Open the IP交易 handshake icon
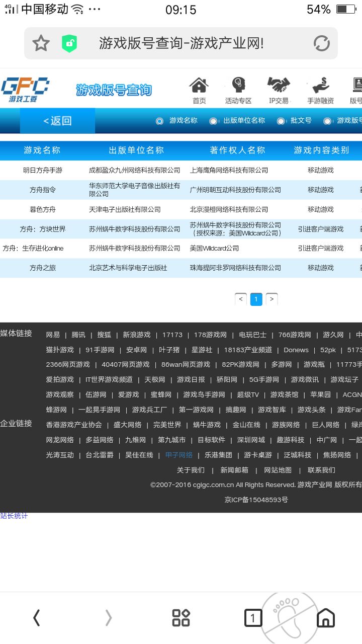362x644 pixels. 279,91
